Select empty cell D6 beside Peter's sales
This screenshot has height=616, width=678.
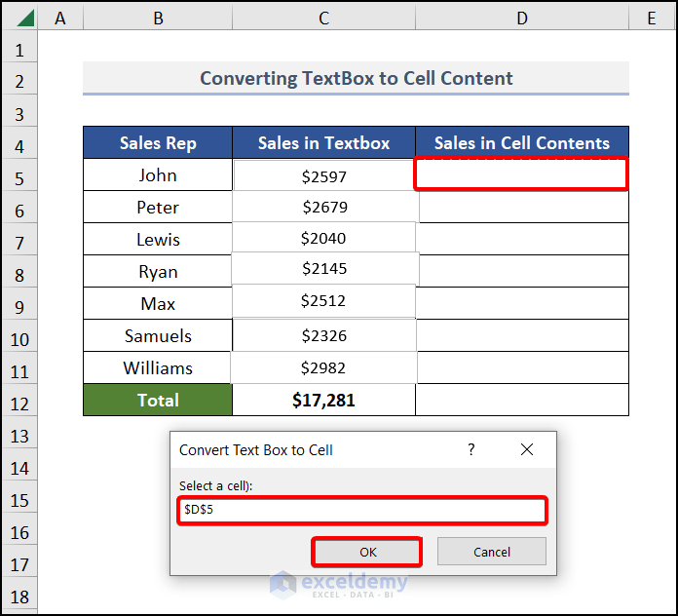[x=524, y=207]
